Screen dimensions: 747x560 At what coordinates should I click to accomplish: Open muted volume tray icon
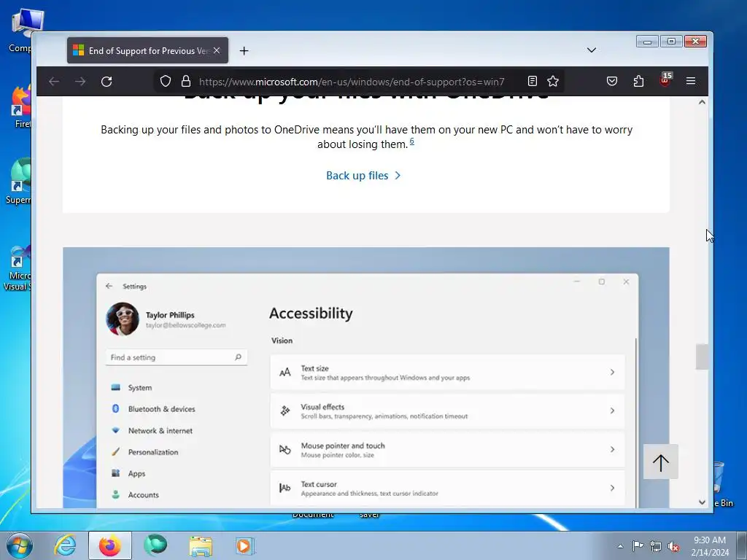[673, 546]
